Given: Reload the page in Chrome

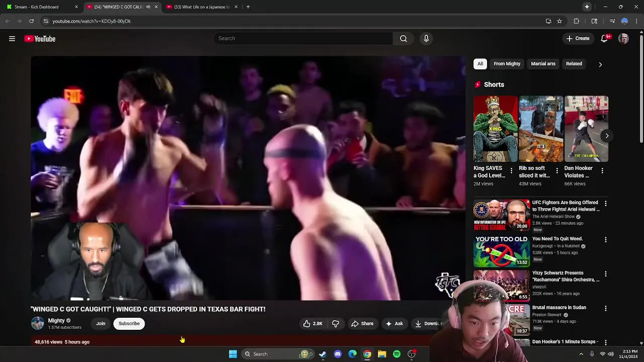Looking at the screenshot, I should (x=31, y=21).
